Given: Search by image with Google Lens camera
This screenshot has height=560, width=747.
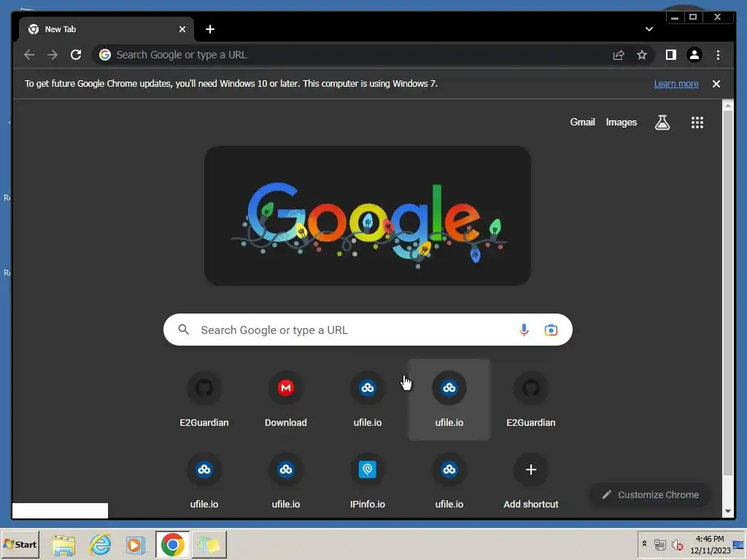Looking at the screenshot, I should tap(551, 330).
